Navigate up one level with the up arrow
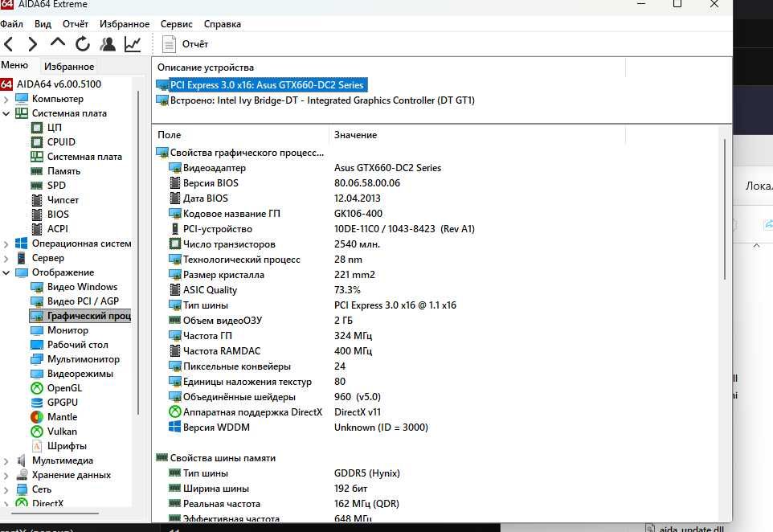 [58, 43]
